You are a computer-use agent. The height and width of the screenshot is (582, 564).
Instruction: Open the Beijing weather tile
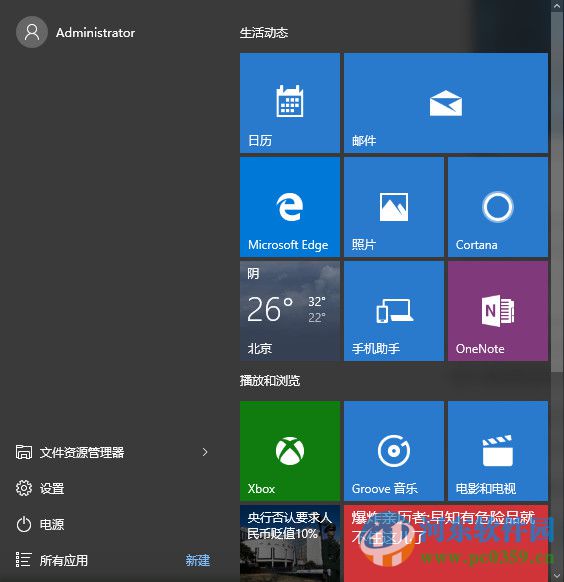tap(290, 311)
